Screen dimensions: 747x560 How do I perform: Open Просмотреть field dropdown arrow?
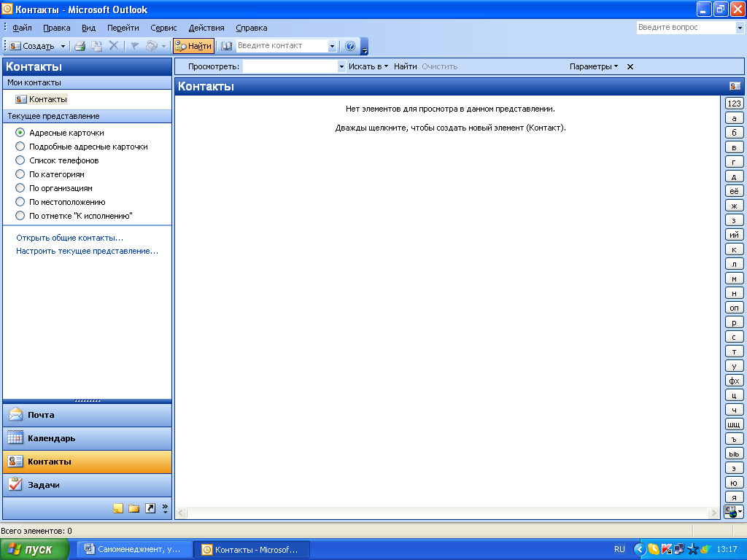[x=341, y=66]
